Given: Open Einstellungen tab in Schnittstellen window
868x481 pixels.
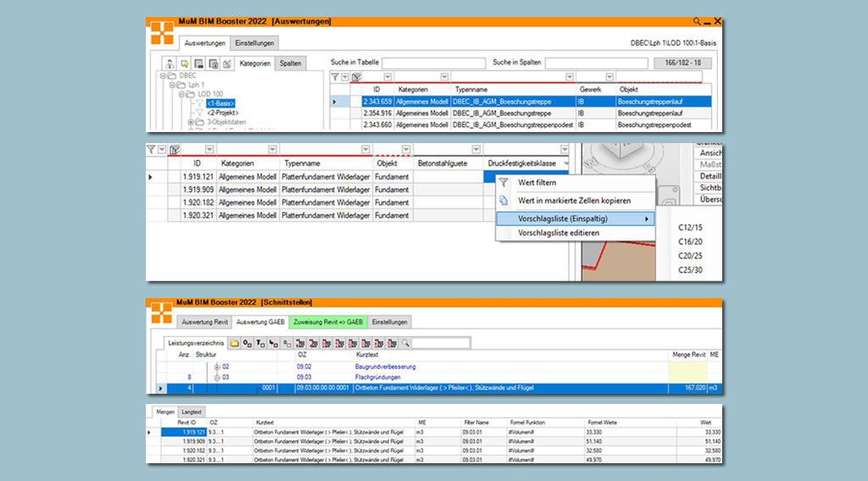Looking at the screenshot, I should click(x=389, y=323).
